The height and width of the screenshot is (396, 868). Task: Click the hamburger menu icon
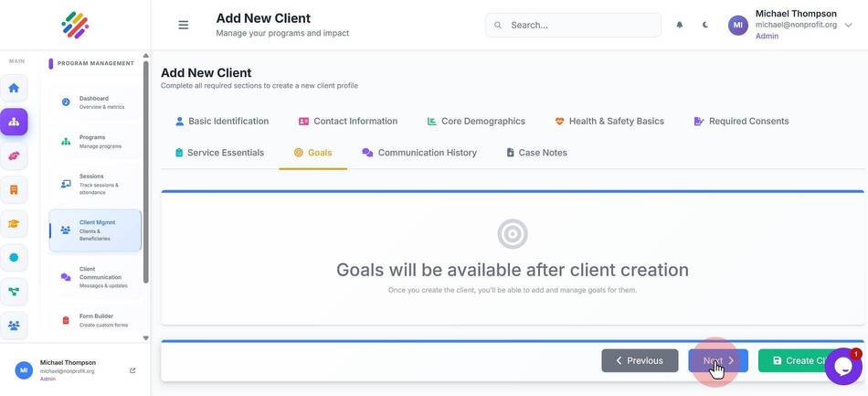click(x=184, y=25)
